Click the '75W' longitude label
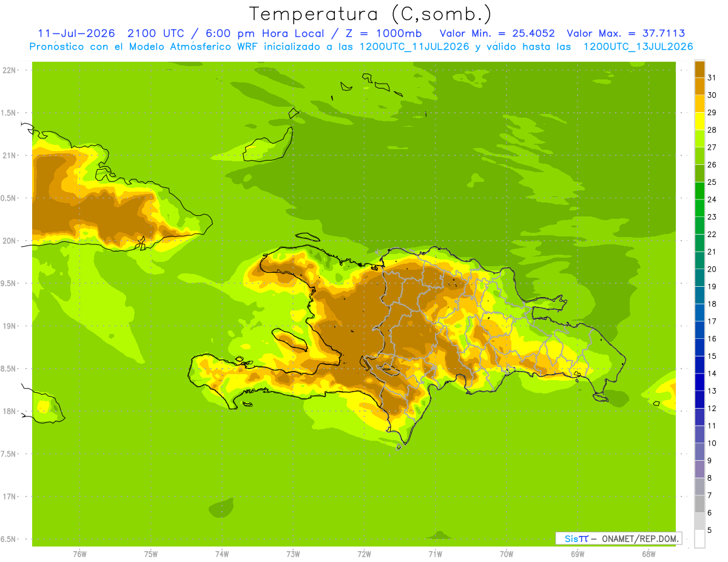 coord(151,554)
